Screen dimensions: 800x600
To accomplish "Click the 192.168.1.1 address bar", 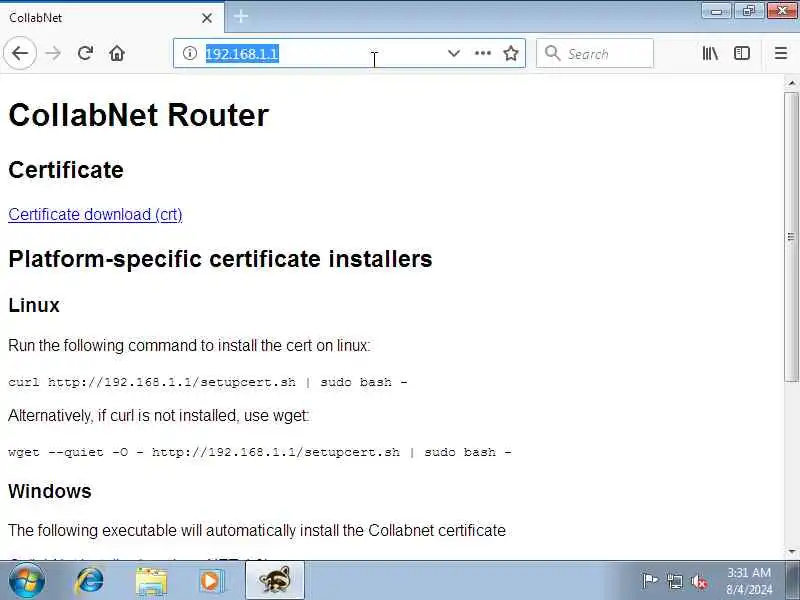I will click(x=349, y=53).
